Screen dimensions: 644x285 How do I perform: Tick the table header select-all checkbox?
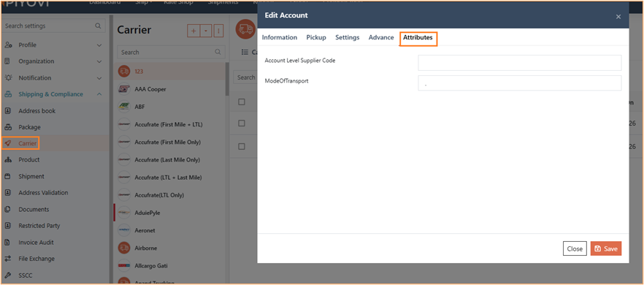[x=242, y=102]
